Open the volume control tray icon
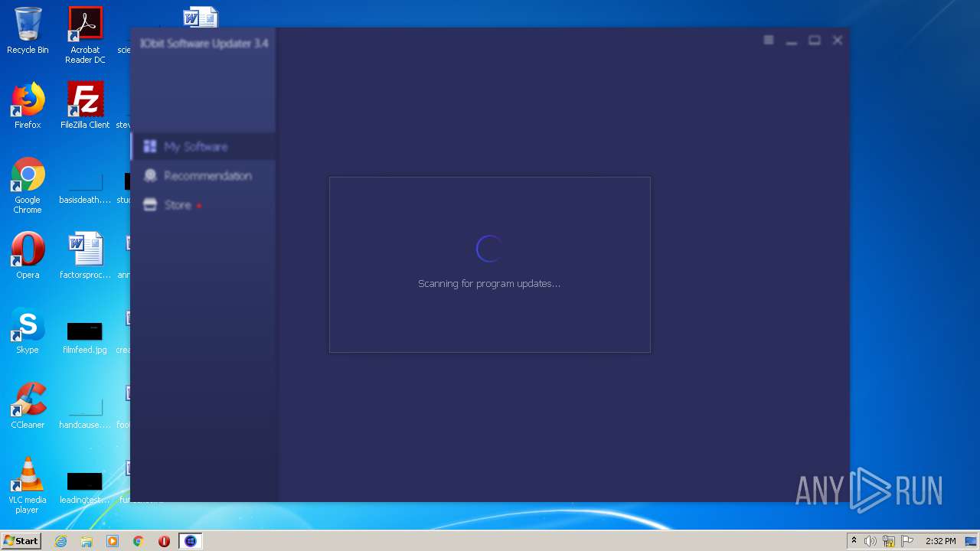 871,541
